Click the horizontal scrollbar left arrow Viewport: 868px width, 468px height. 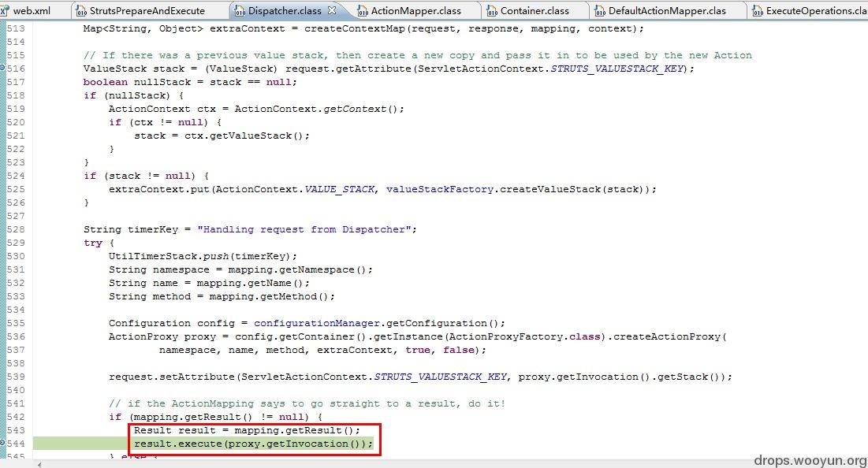click(x=39, y=465)
